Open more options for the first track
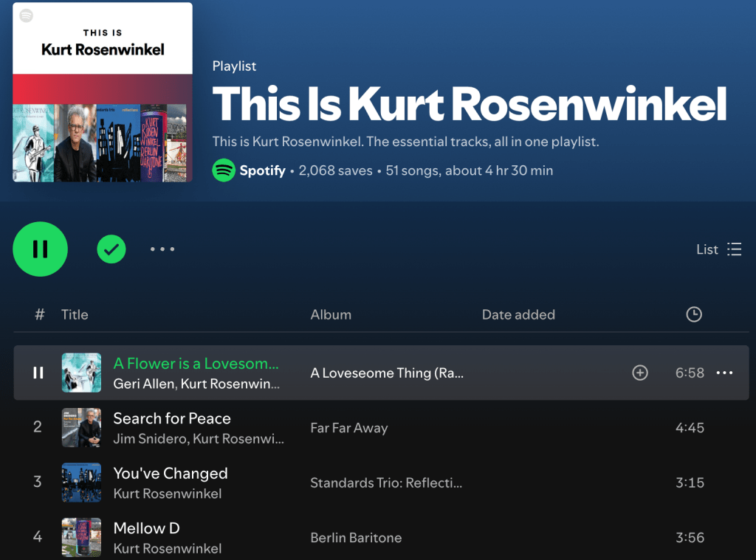 coord(724,373)
